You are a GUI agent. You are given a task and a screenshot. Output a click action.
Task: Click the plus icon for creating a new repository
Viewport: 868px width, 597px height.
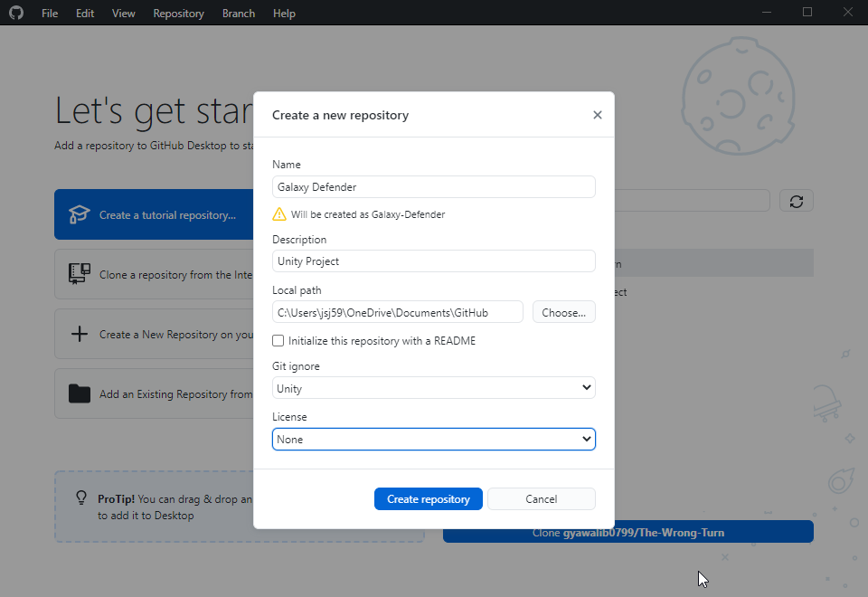coord(77,334)
